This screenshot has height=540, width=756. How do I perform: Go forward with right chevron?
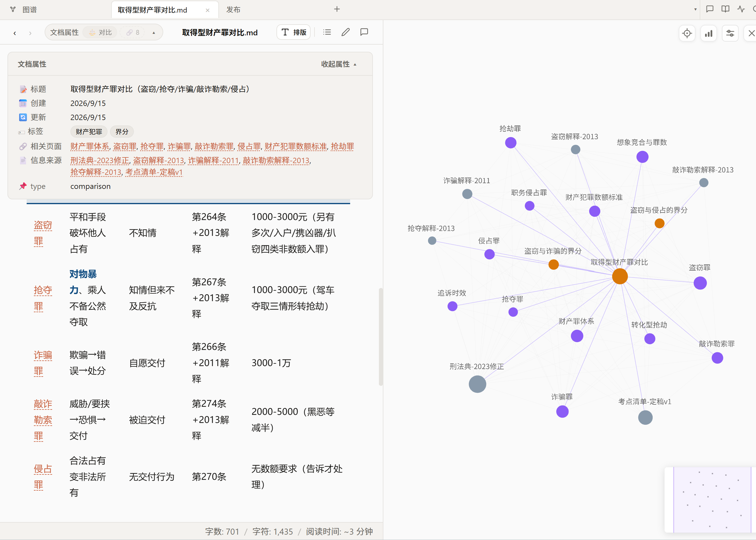[x=30, y=33]
